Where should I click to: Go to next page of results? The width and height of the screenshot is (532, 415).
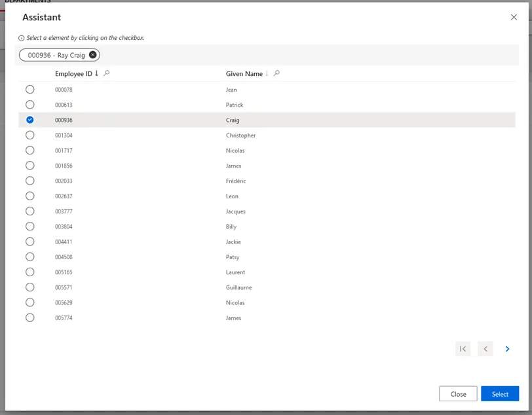point(507,349)
